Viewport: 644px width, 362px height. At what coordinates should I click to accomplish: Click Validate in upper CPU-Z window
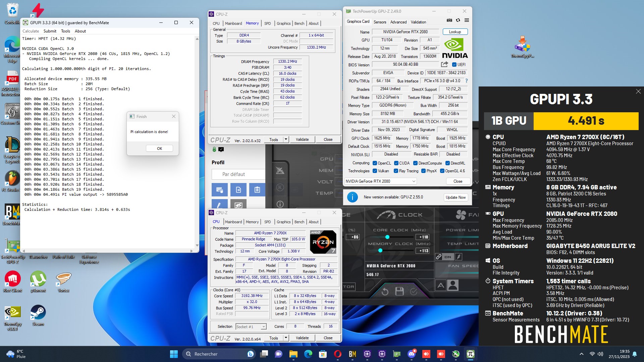click(x=302, y=139)
